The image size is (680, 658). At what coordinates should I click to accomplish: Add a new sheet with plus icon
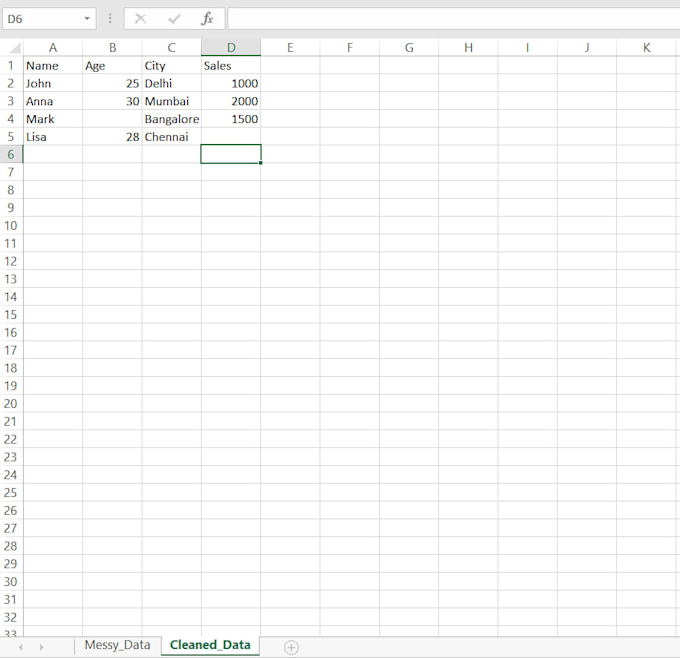[291, 647]
